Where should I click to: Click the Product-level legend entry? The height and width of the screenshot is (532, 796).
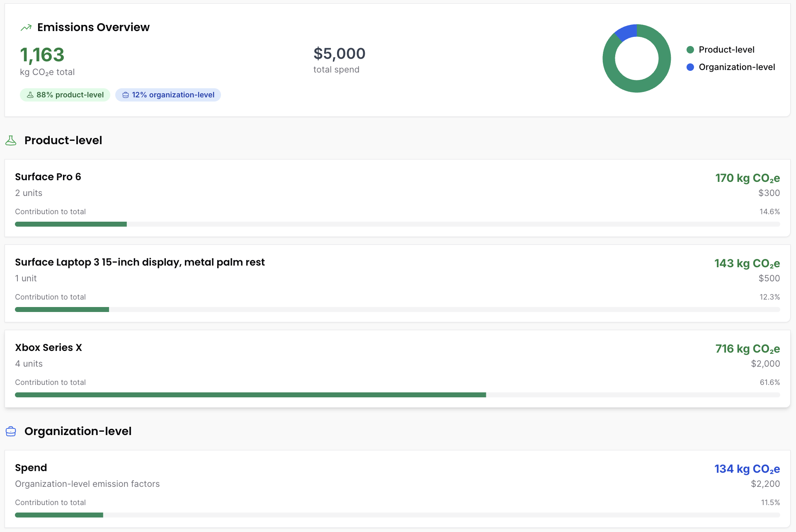[721, 50]
